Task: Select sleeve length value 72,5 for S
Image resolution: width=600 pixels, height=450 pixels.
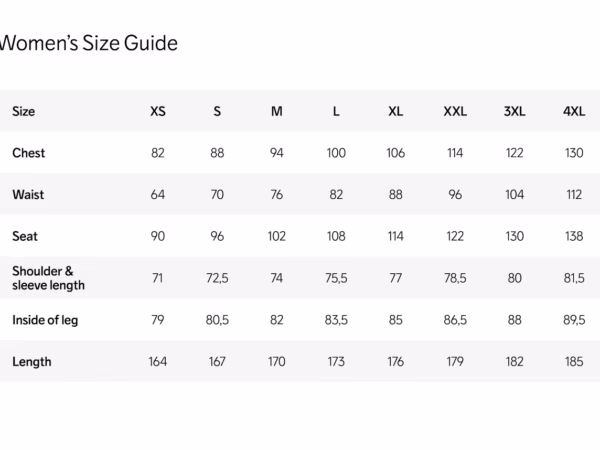Action: (x=217, y=278)
